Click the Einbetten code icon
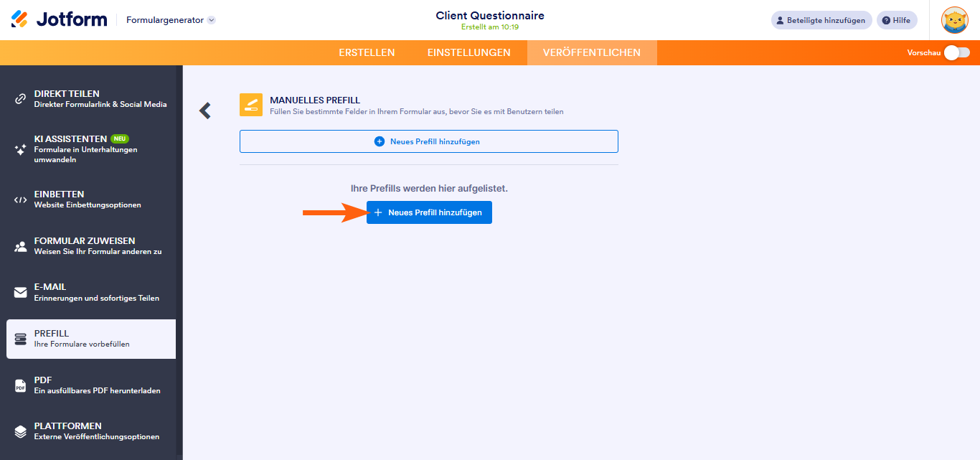 pos(21,200)
